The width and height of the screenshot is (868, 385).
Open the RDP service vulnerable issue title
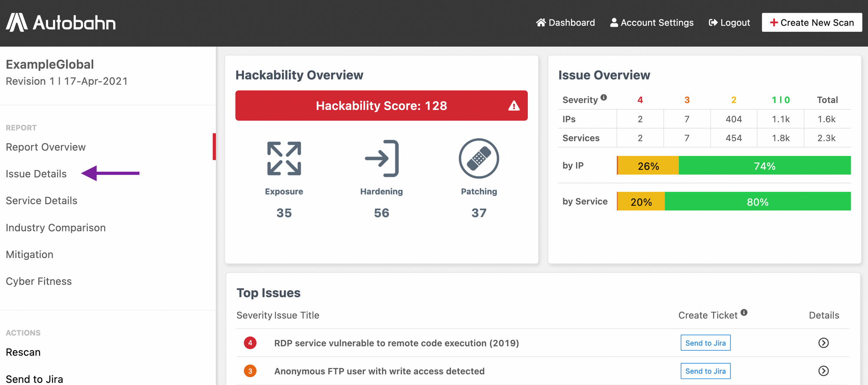click(x=396, y=343)
